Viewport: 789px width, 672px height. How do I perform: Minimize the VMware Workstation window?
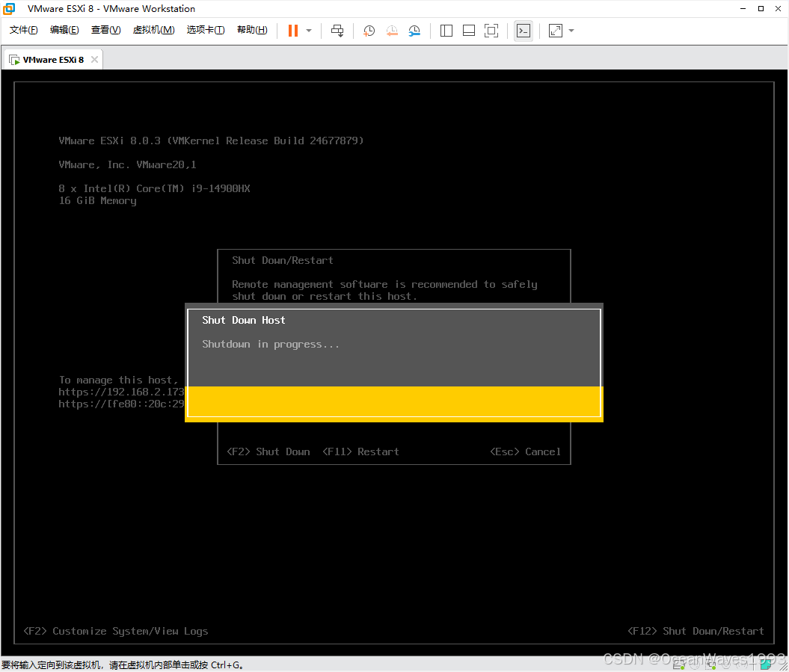tap(743, 8)
